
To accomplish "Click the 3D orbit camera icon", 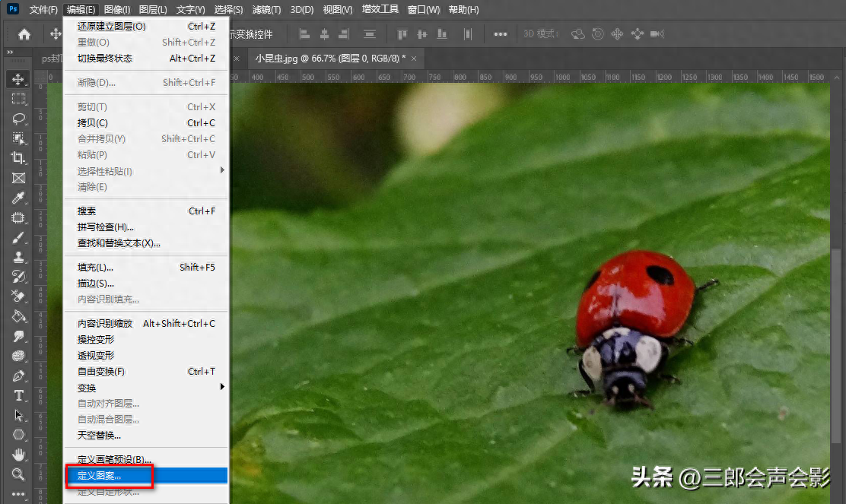I will coord(578,34).
